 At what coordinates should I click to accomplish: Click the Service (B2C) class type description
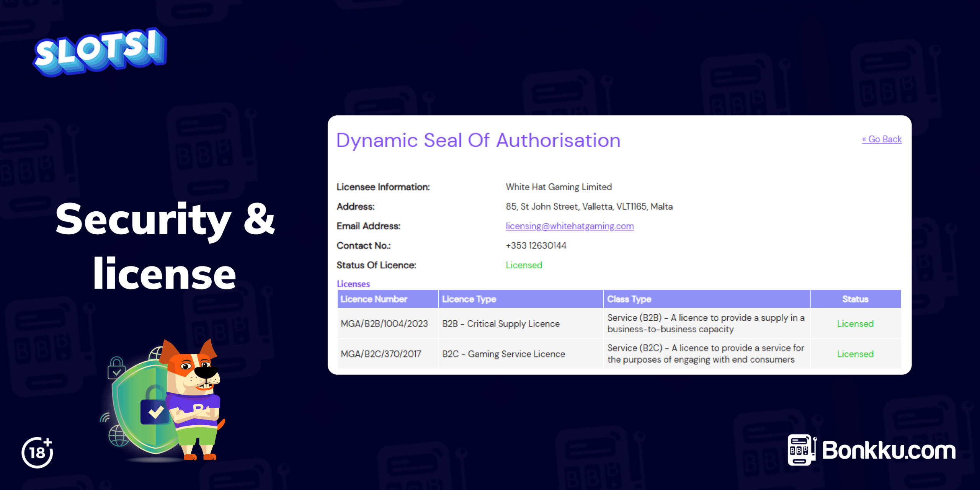click(x=705, y=354)
